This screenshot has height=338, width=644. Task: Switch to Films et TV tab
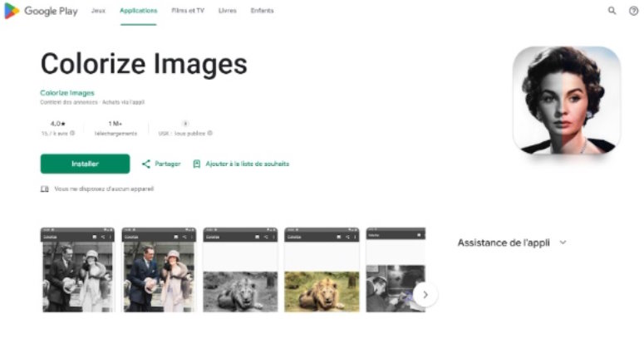click(188, 11)
